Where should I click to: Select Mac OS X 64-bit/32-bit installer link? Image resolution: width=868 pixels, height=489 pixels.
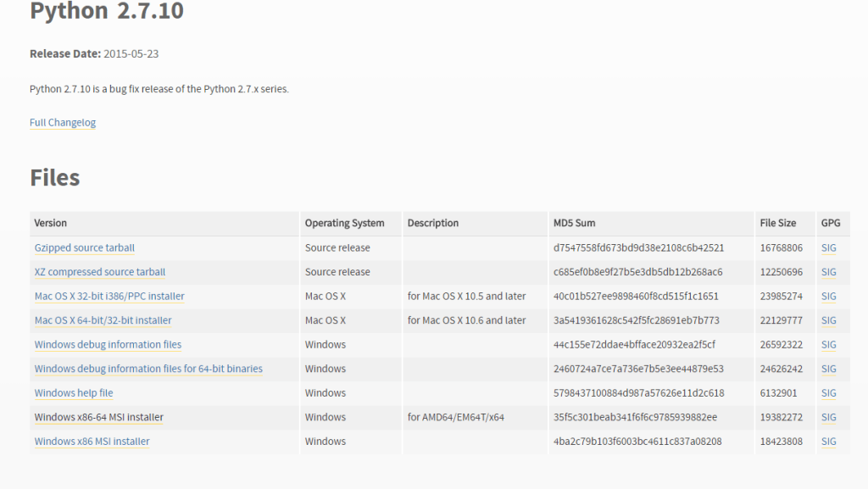click(x=103, y=320)
